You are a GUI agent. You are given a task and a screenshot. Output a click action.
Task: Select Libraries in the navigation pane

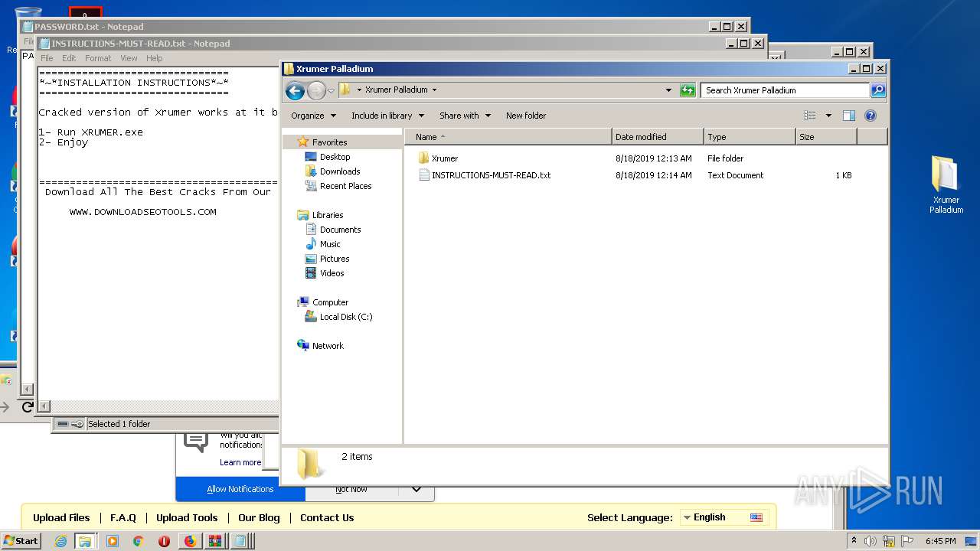point(327,215)
